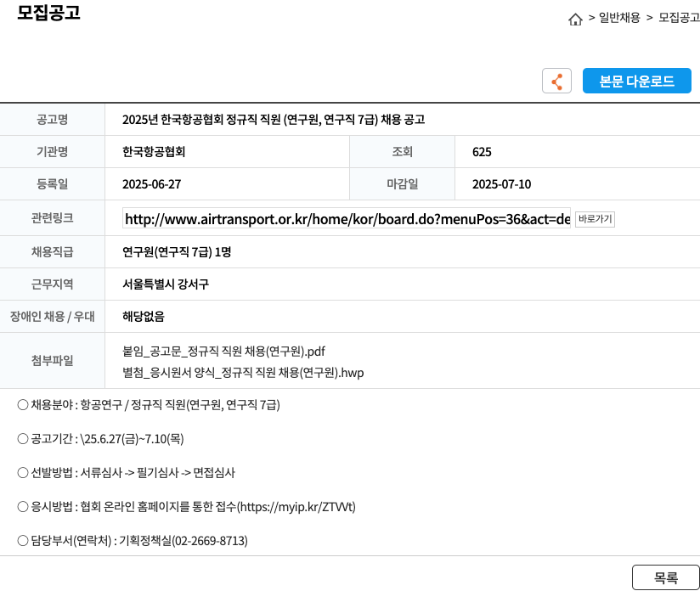This screenshot has width=700, height=591.
Task: Click registration date 2025-06-27
Action: (x=152, y=184)
